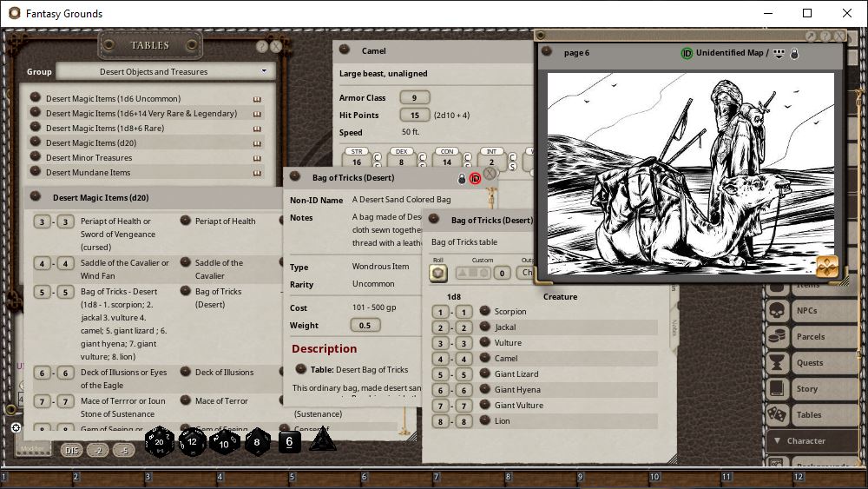
Task: Open the Desert Bag of Tricks table link icon
Action: click(x=301, y=369)
